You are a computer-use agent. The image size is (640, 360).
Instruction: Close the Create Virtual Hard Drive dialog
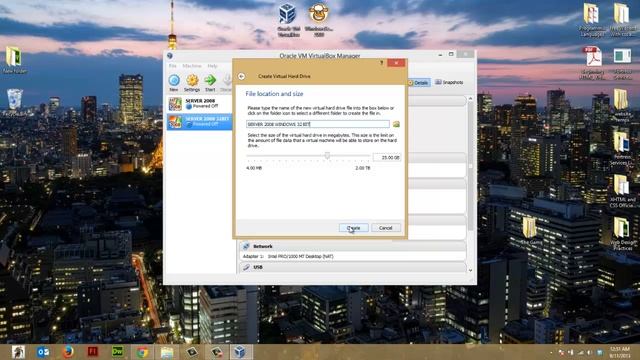tap(396, 63)
